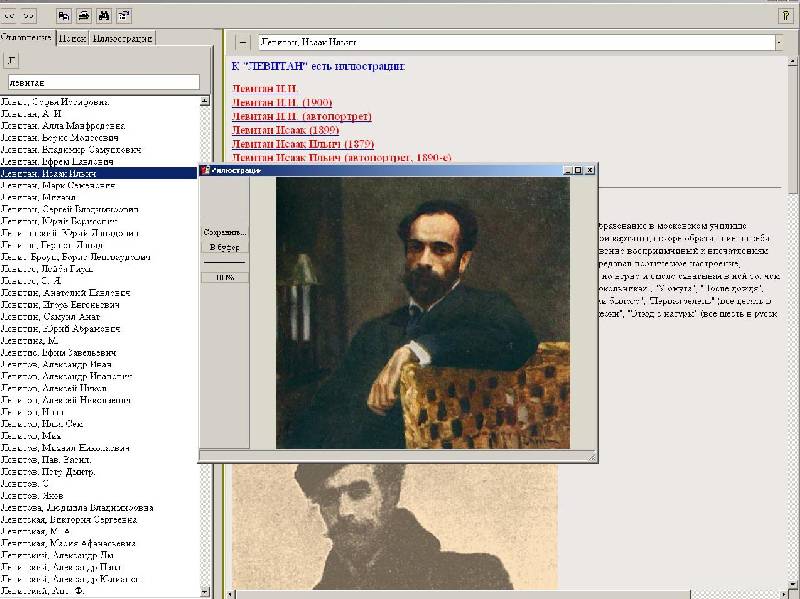Viewport: 800px width, 599px height.
Task: Click the up arrow of the article scrollbar
Action: [x=792, y=61]
